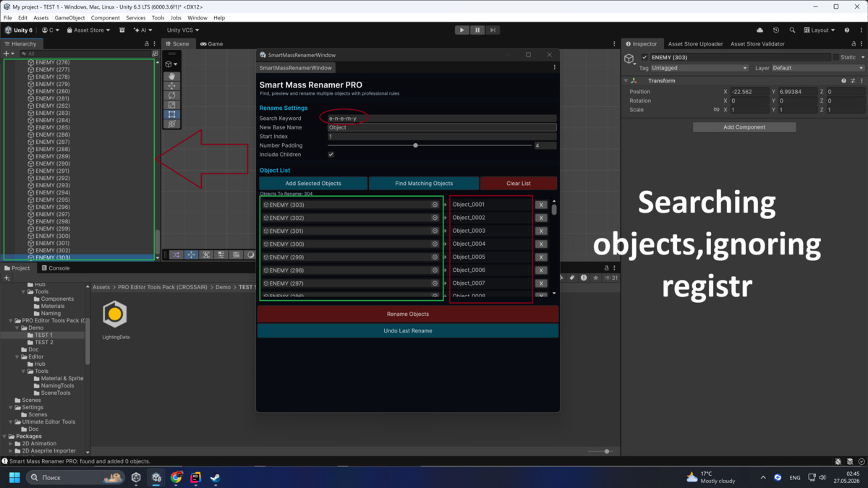Switch to the Game tab
Image resolution: width=868 pixels, height=488 pixels.
211,44
